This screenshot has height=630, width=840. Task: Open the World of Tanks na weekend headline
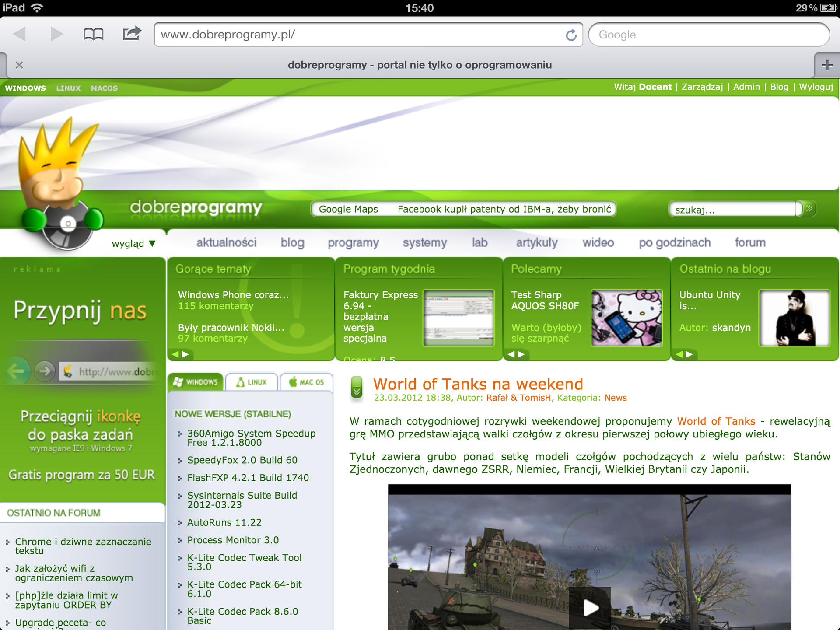pyautogui.click(x=478, y=384)
